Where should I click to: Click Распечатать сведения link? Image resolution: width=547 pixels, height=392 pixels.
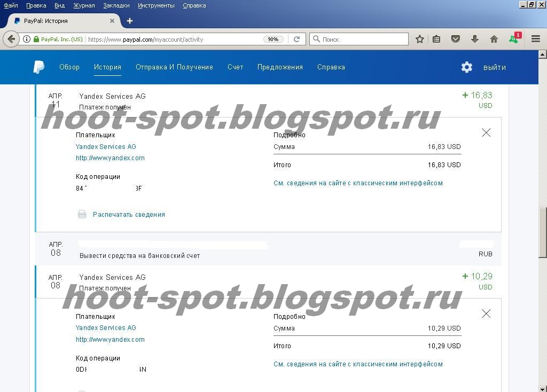click(x=129, y=214)
